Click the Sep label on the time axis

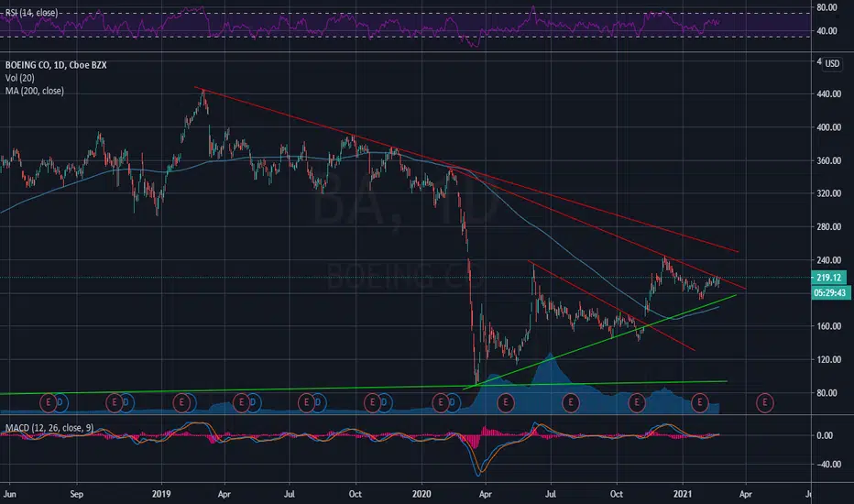click(77, 494)
